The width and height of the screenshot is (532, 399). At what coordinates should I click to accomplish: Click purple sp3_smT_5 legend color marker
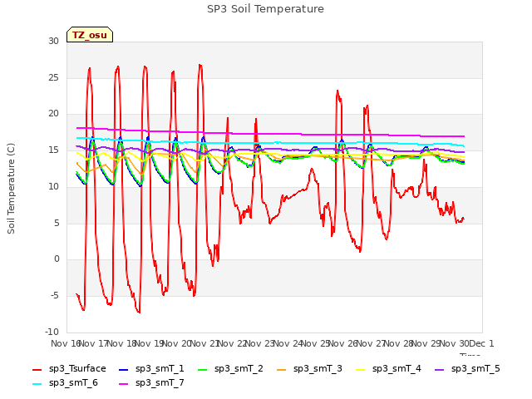coord(440,369)
